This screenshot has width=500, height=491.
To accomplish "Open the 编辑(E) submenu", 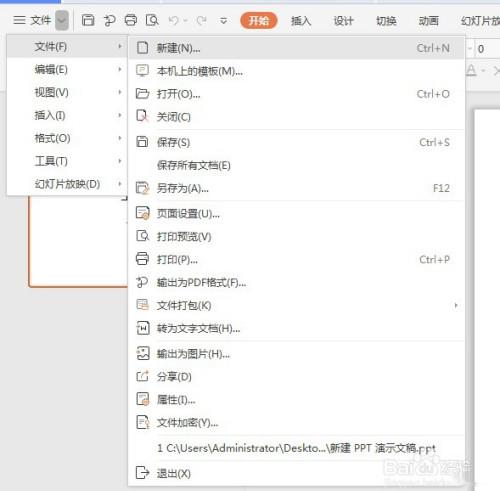I will [67, 70].
